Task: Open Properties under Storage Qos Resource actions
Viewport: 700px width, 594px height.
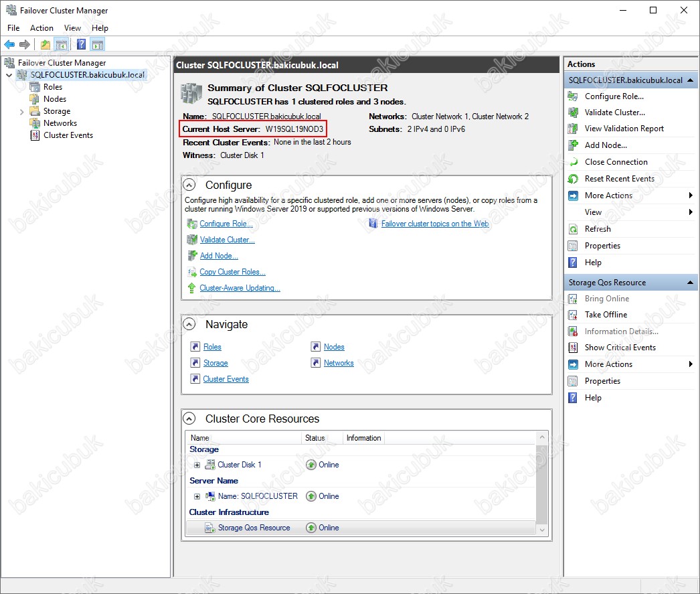Action: (x=602, y=381)
